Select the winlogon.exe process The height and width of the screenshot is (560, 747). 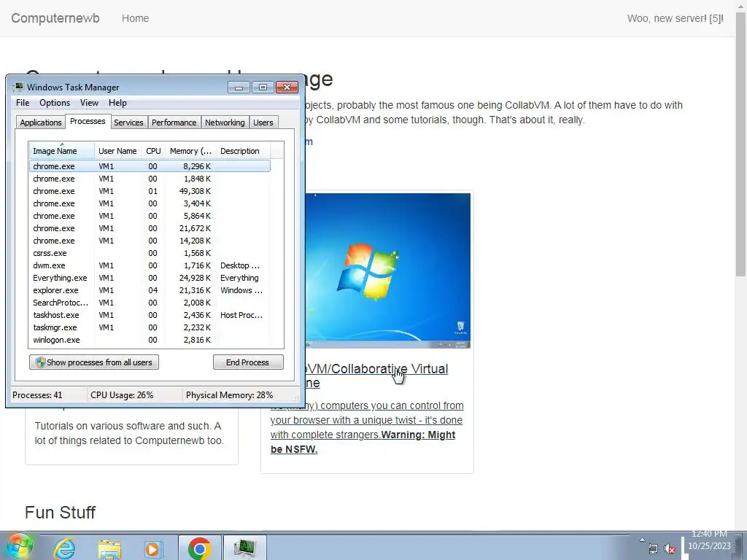click(x=150, y=340)
